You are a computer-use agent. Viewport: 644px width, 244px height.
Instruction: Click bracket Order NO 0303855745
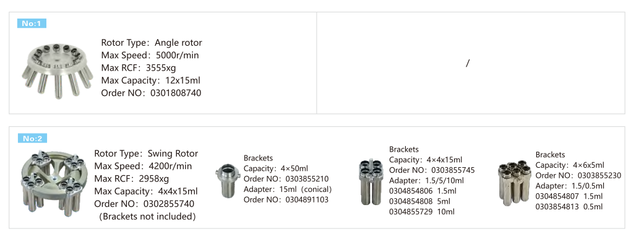(x=432, y=170)
